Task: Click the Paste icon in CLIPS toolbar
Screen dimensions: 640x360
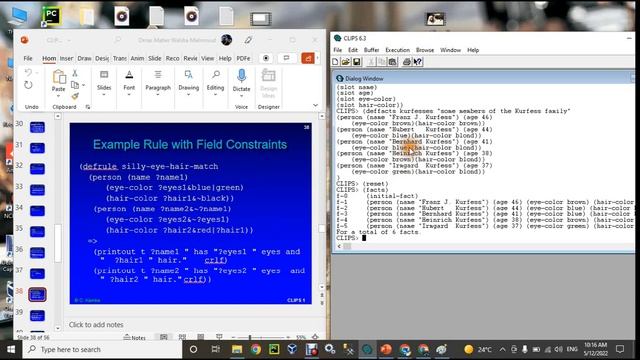Action: (x=393, y=62)
